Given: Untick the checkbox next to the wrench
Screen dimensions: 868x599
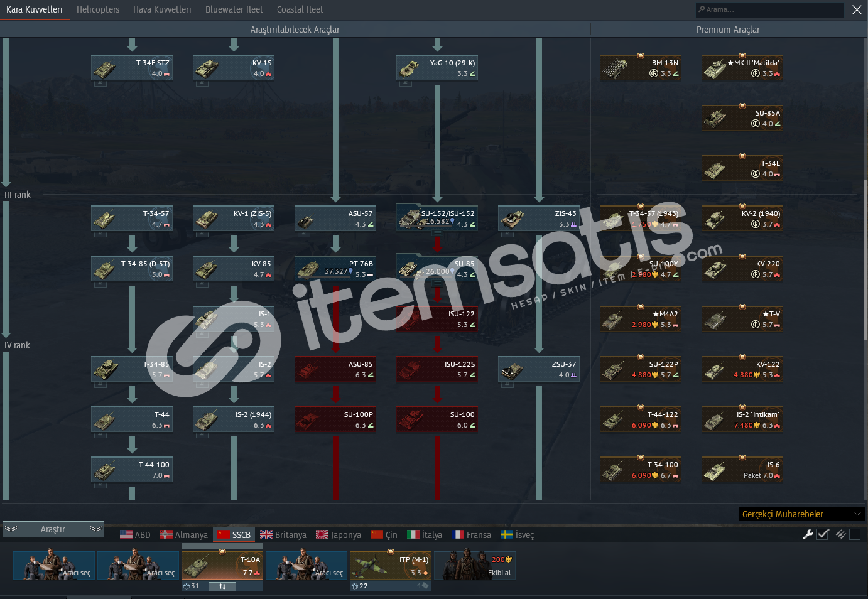Looking at the screenshot, I should click(x=823, y=534).
